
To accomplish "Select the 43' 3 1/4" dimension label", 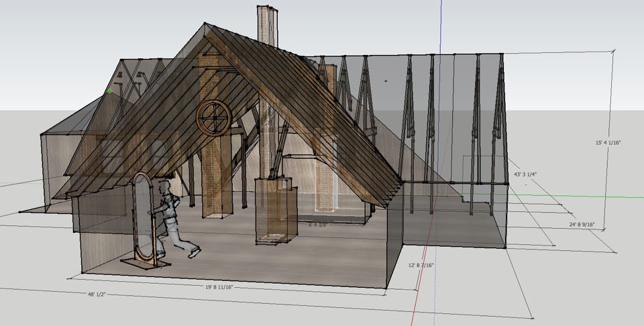I will [x=527, y=174].
